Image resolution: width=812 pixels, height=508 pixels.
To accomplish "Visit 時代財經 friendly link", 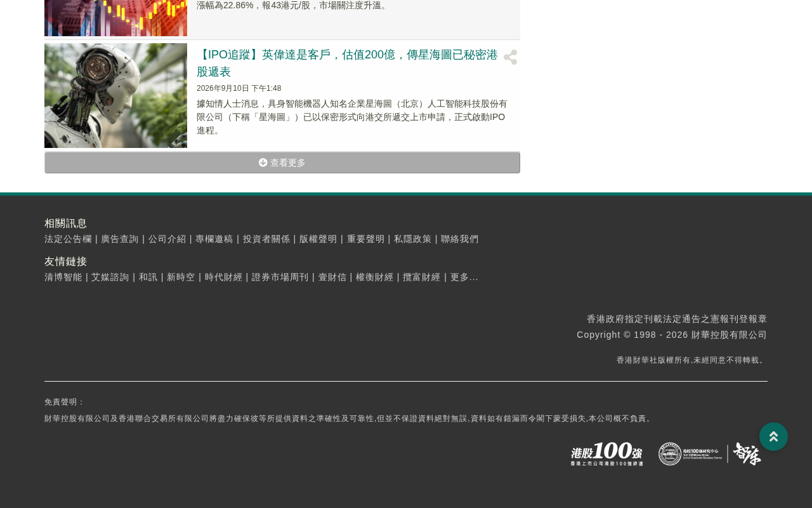I will point(224,277).
